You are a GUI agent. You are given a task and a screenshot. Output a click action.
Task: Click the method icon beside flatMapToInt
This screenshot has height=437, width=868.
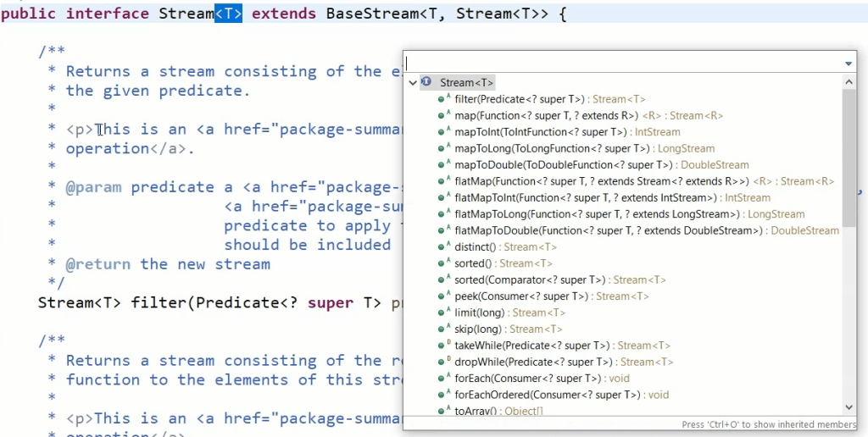click(444, 197)
